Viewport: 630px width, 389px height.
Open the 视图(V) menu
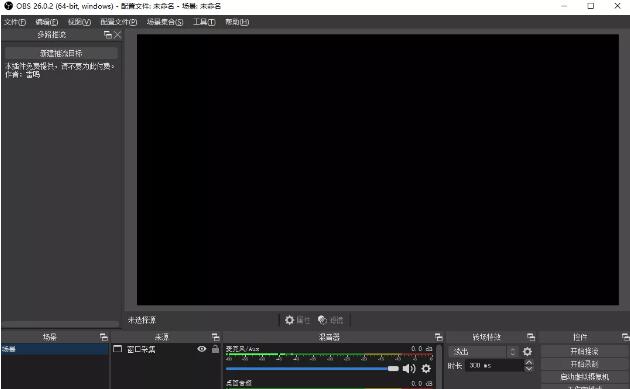(x=79, y=22)
